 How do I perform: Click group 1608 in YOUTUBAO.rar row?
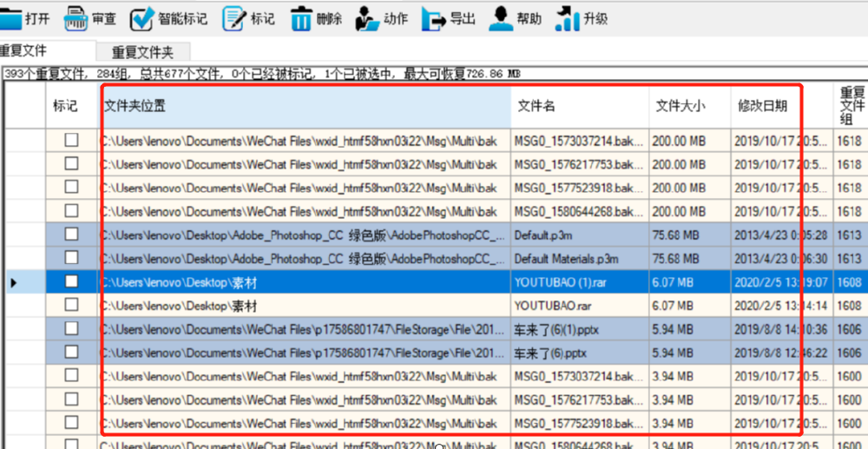click(849, 306)
